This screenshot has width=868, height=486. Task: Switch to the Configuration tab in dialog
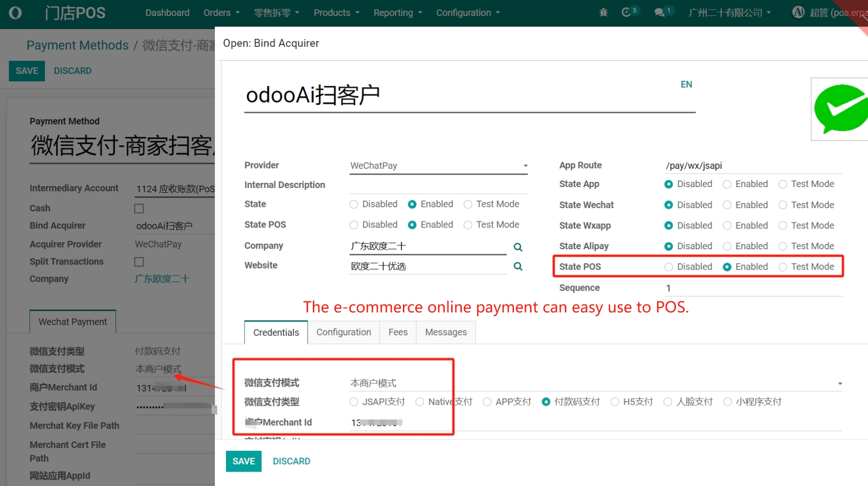pyautogui.click(x=343, y=332)
